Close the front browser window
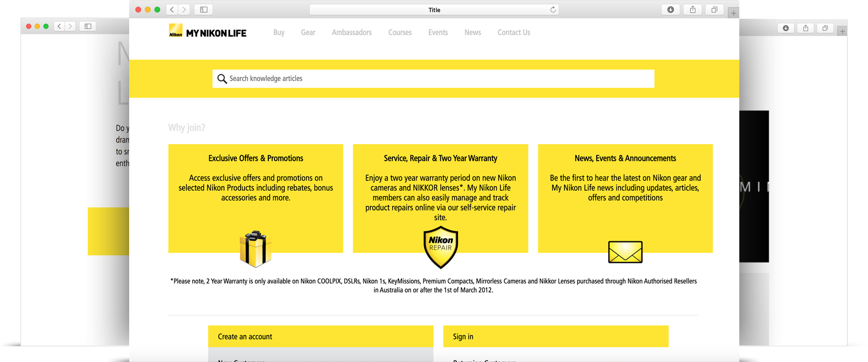Viewport: 868px width, 362px height. click(x=138, y=10)
